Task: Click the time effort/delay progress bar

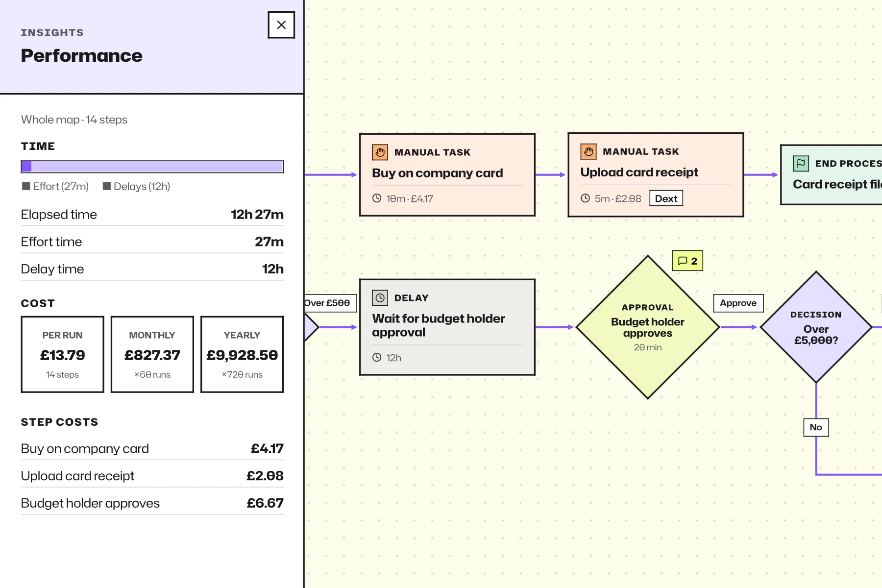Action: [152, 167]
